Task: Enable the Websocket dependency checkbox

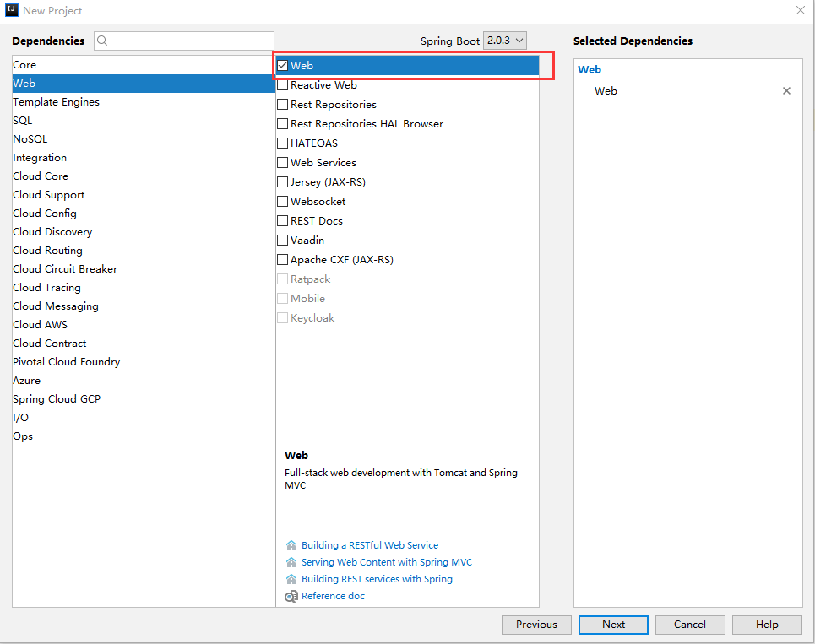Action: 282,202
